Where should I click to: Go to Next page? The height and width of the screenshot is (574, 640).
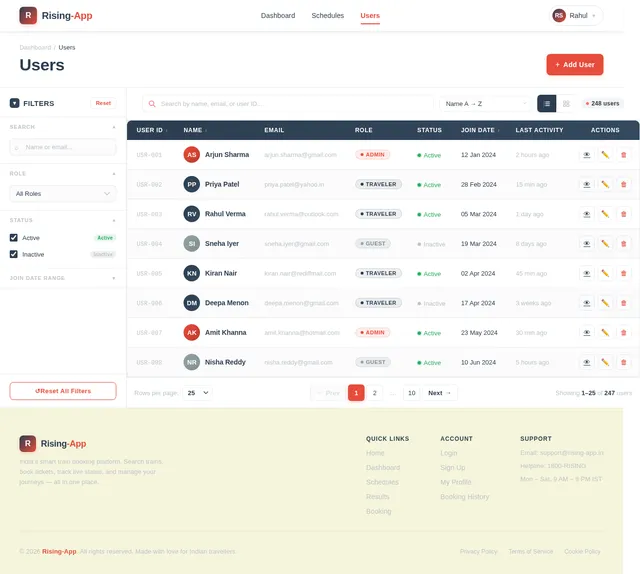point(440,393)
